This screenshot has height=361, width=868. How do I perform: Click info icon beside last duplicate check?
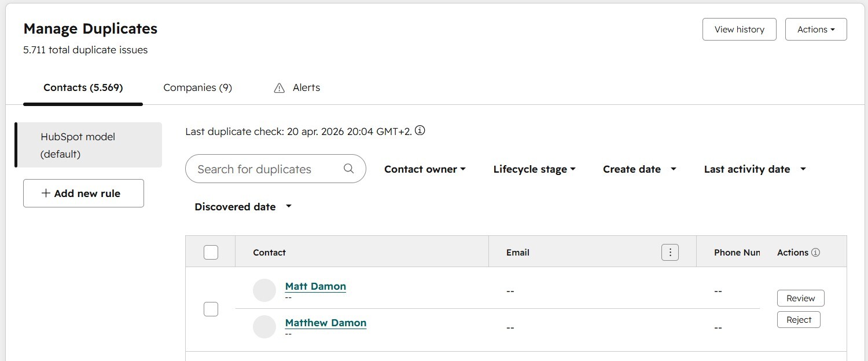[420, 131]
